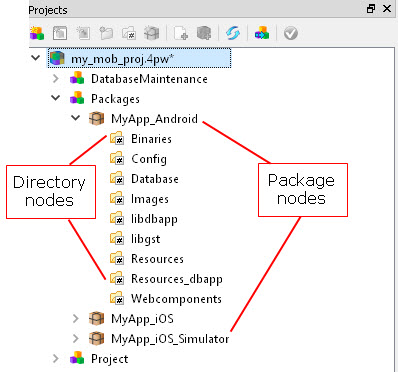Click the Database directory folder icon
Image resolution: width=398 pixels, height=372 pixels.
(x=117, y=178)
